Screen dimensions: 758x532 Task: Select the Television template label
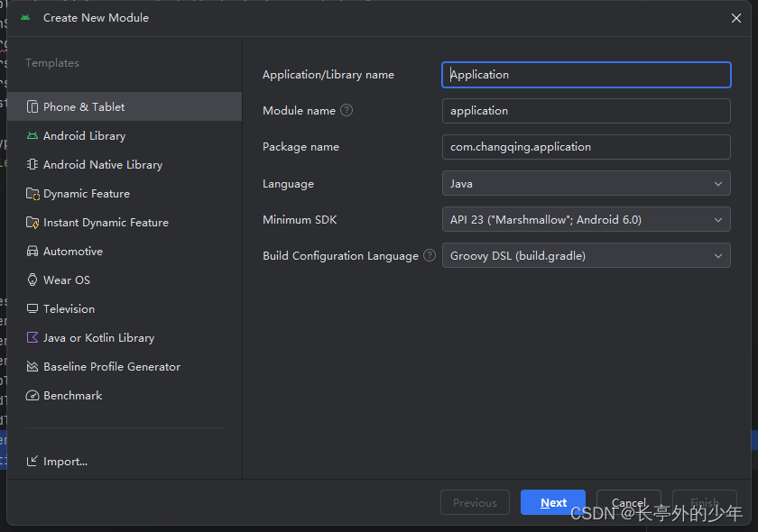pos(69,308)
